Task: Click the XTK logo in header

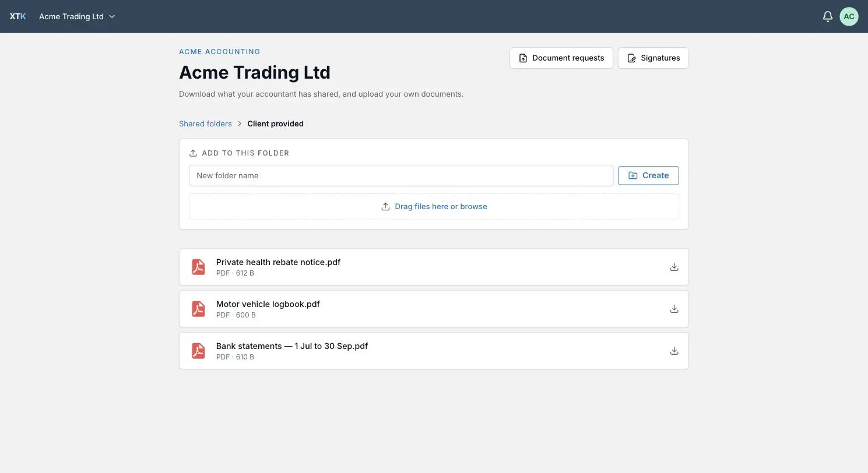Action: tap(17, 16)
